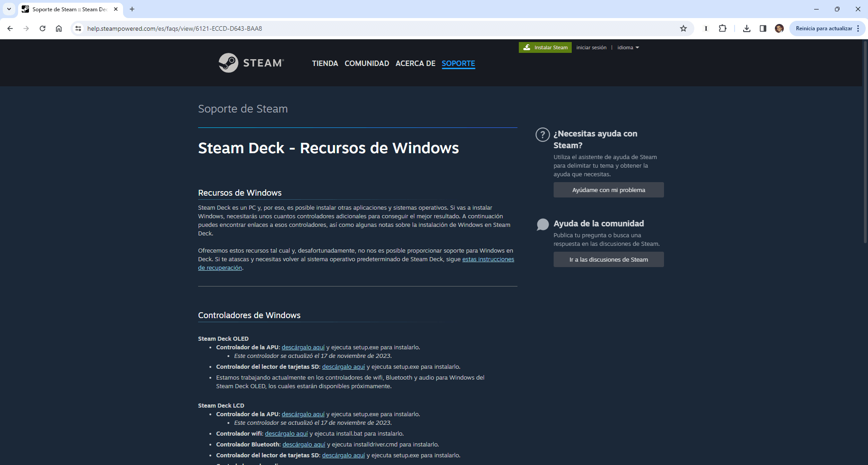Go back to the previous page
The height and width of the screenshot is (465, 868).
10,28
